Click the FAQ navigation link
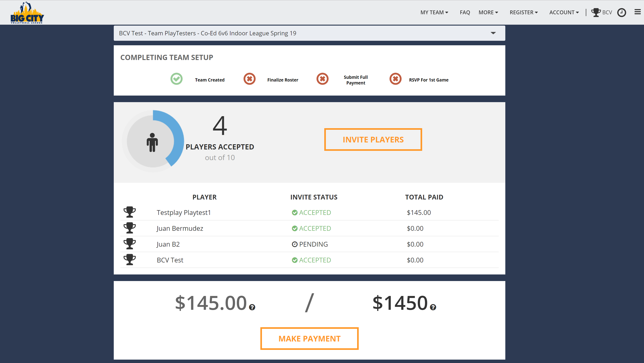The image size is (644, 363). click(465, 12)
